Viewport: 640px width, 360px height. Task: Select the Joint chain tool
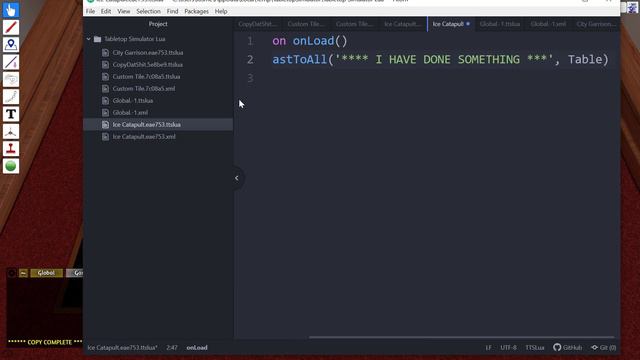coord(11,97)
